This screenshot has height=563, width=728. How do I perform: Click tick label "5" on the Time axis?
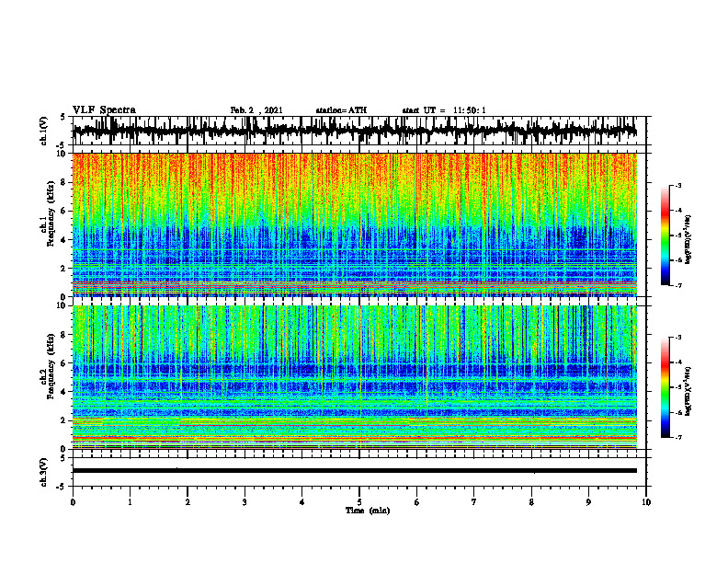(x=359, y=502)
